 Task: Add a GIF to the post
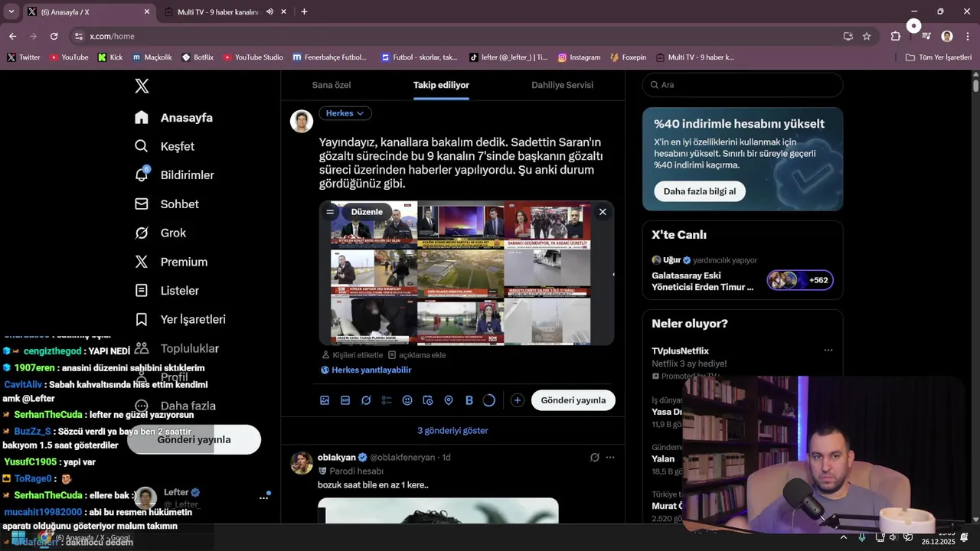(345, 400)
